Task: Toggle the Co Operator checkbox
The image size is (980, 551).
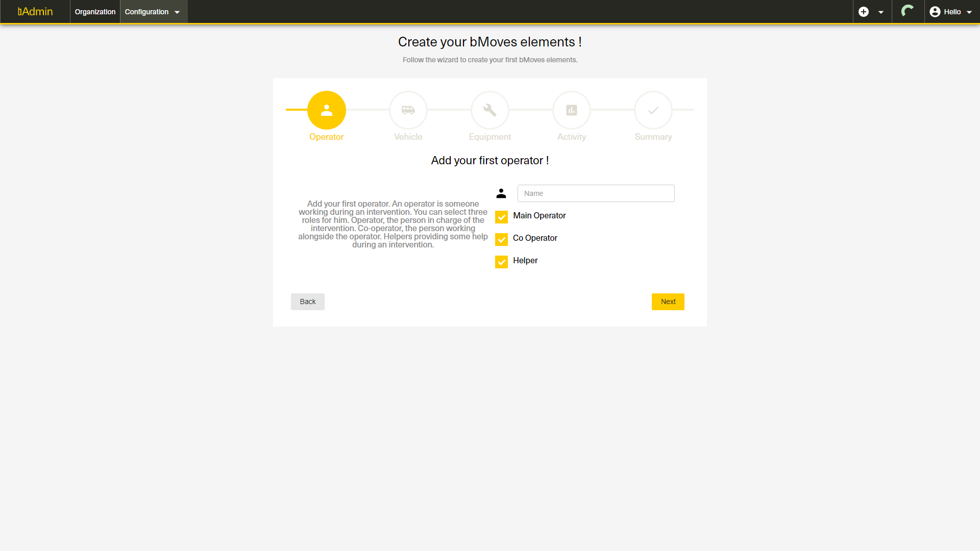Action: tap(501, 239)
